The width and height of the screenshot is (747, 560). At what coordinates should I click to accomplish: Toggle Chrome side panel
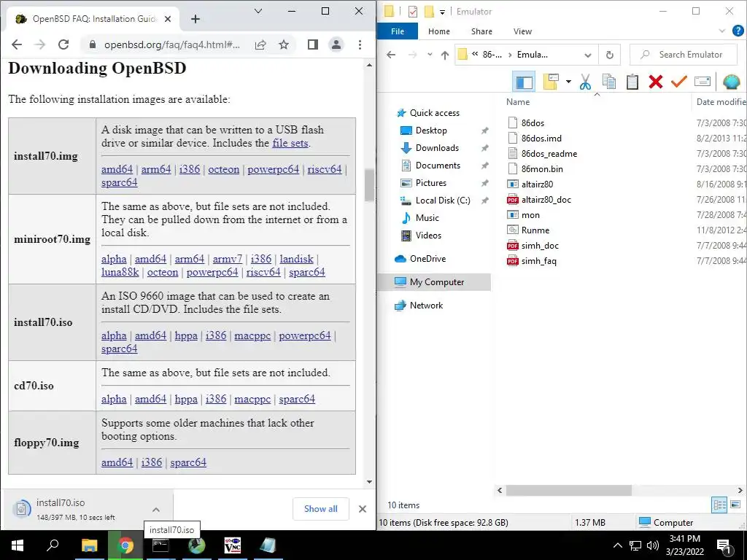(312, 44)
